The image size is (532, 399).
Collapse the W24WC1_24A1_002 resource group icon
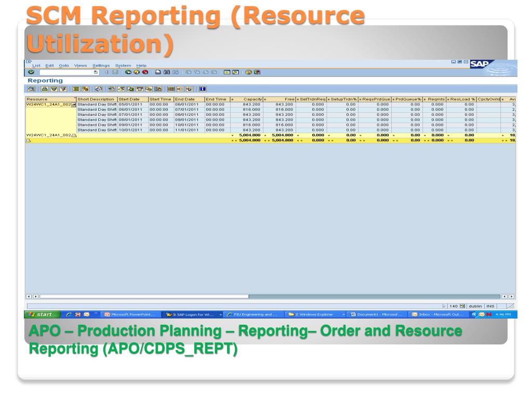point(74,105)
